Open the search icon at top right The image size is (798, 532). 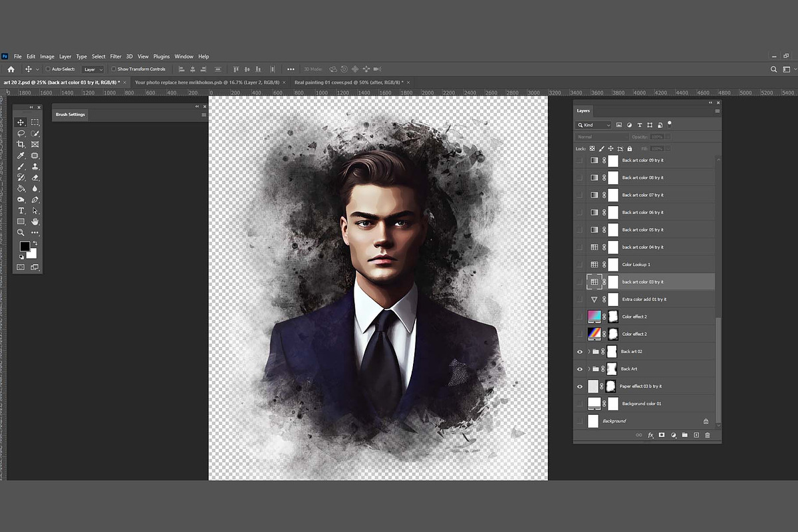(773, 69)
